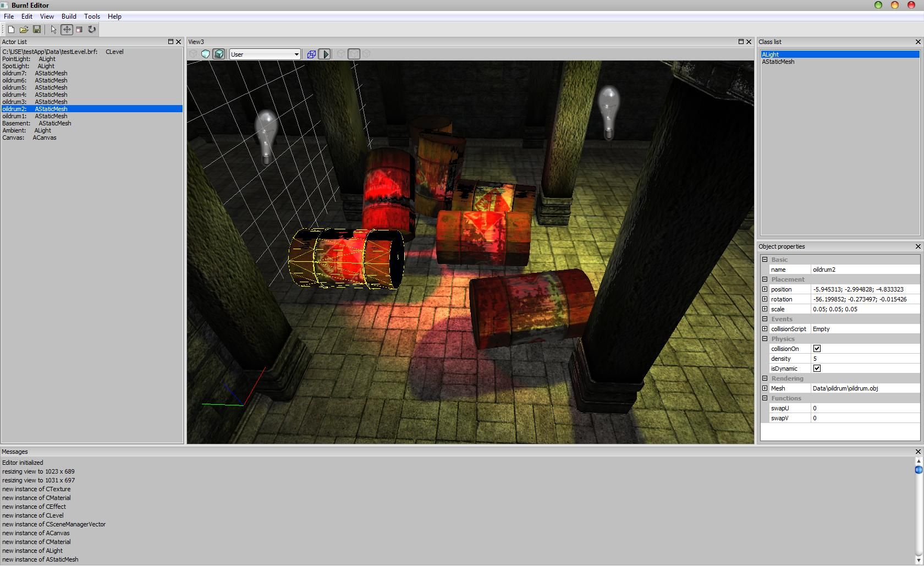Select AStaticMesh in the Class list
The image size is (924, 566).
click(778, 62)
